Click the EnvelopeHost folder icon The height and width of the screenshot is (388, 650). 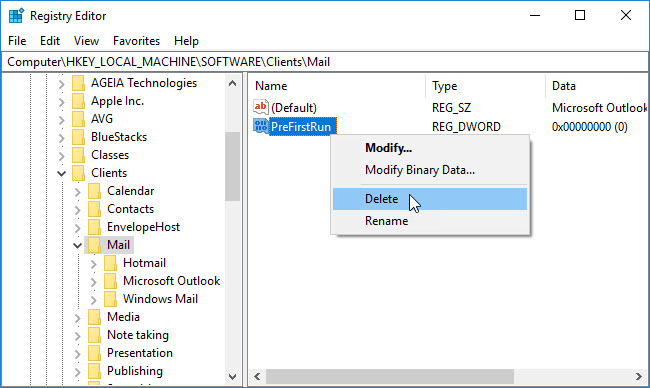pyautogui.click(x=95, y=227)
